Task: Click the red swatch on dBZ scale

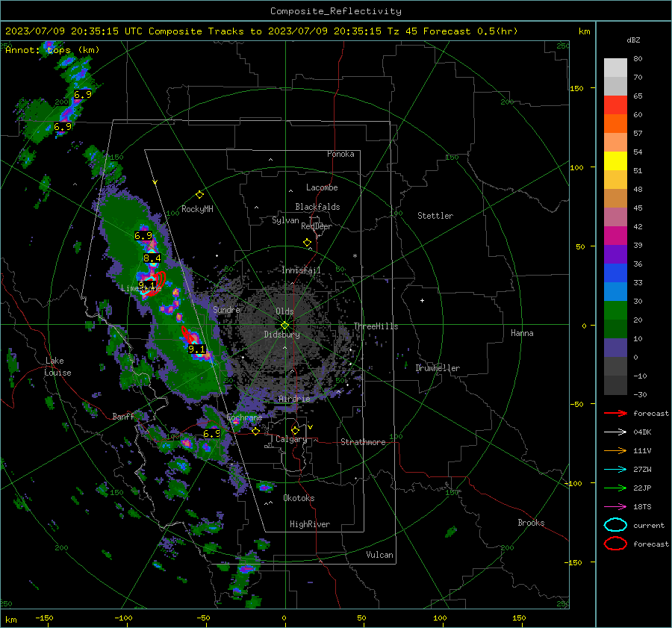Action: pos(615,105)
